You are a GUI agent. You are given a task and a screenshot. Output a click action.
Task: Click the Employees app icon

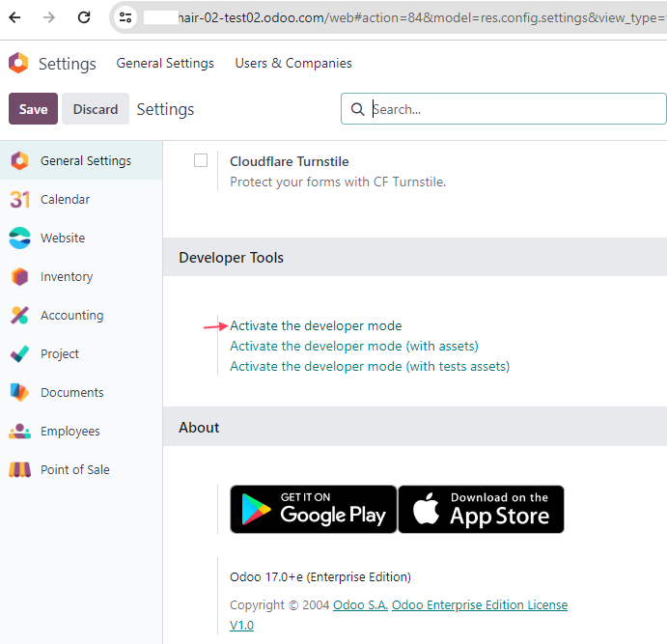[x=19, y=432]
